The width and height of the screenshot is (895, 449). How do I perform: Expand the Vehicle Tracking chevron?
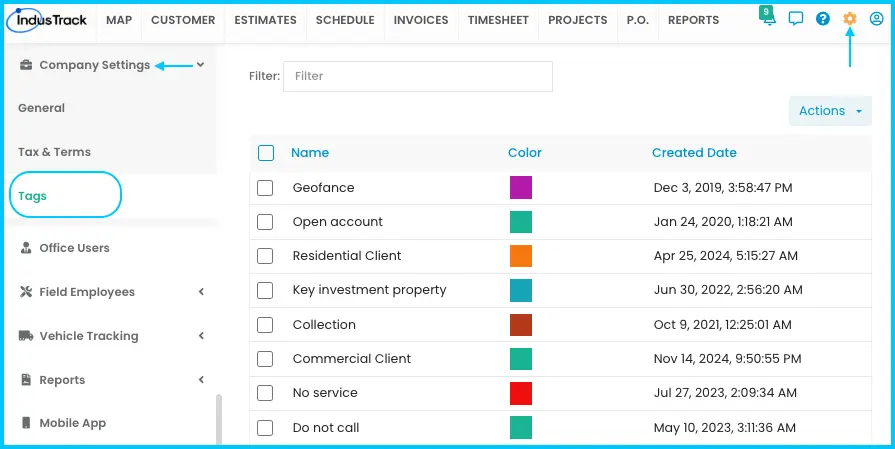(201, 335)
